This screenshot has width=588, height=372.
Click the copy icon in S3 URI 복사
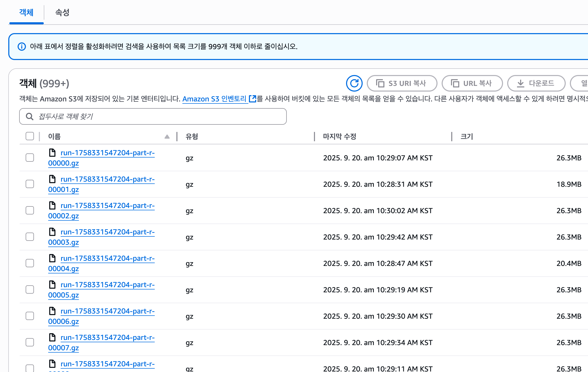[x=380, y=83]
